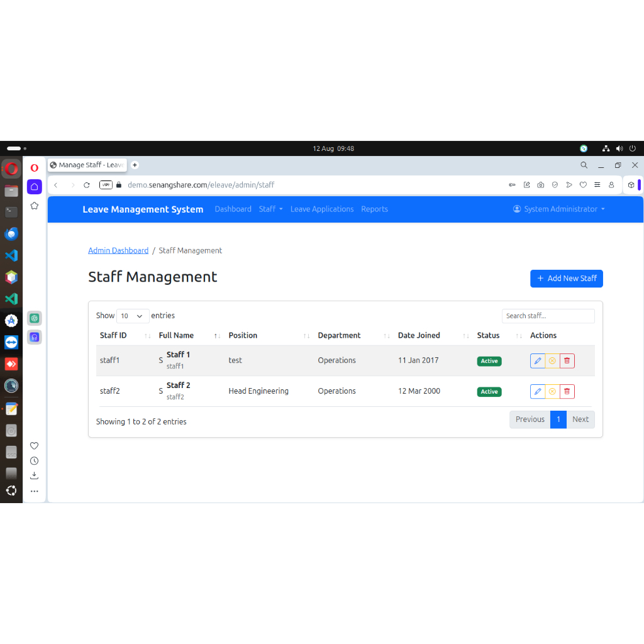Click the edit pencil icon for Staff 1
This screenshot has width=644, height=644.
[537, 361]
